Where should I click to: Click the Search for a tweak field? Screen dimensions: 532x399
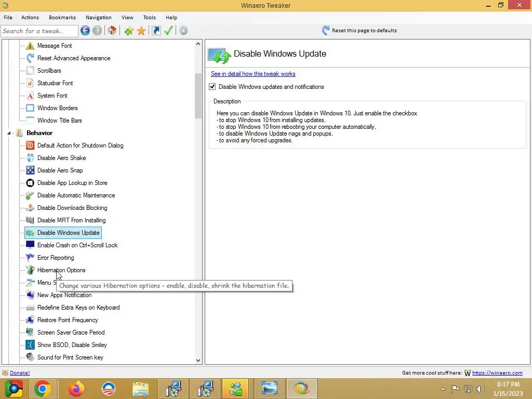click(39, 31)
